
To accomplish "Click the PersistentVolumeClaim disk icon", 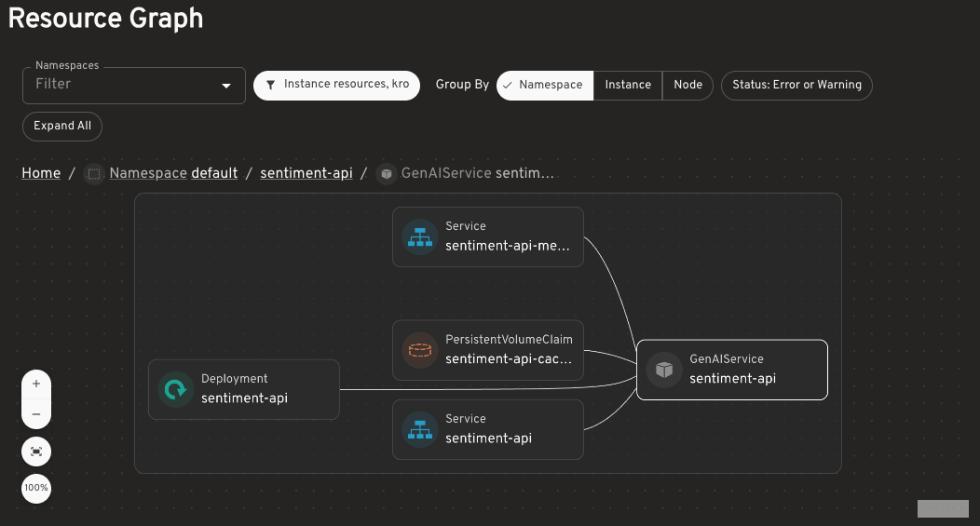I will click(420, 350).
